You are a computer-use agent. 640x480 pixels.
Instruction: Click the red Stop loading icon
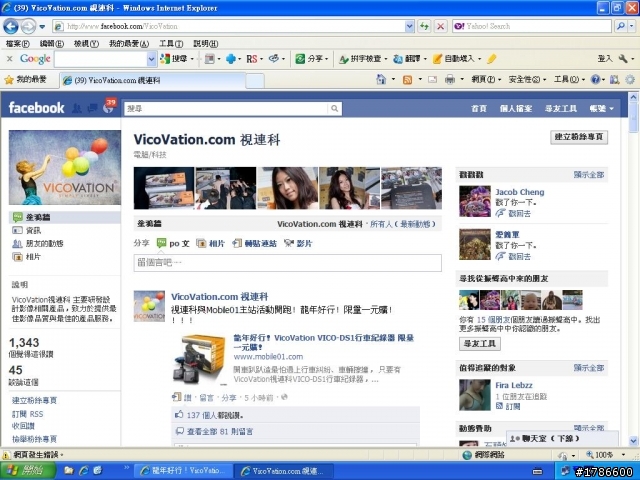point(440,27)
